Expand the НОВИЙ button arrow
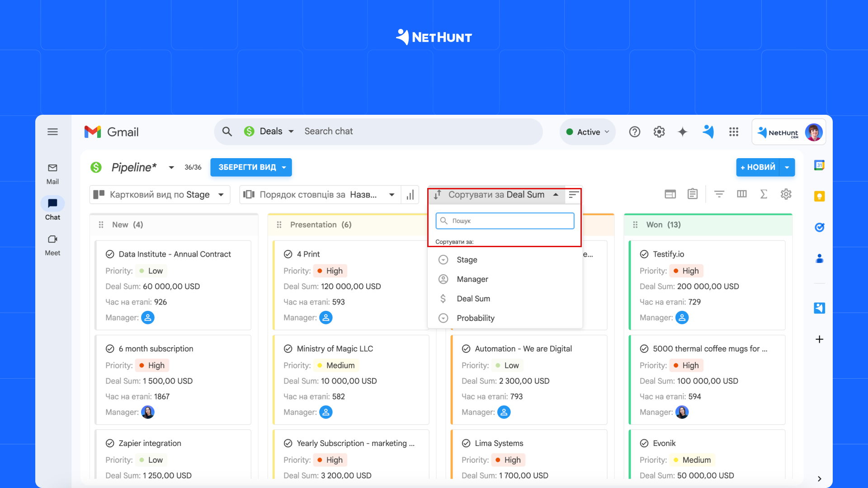868x488 pixels. tap(787, 168)
